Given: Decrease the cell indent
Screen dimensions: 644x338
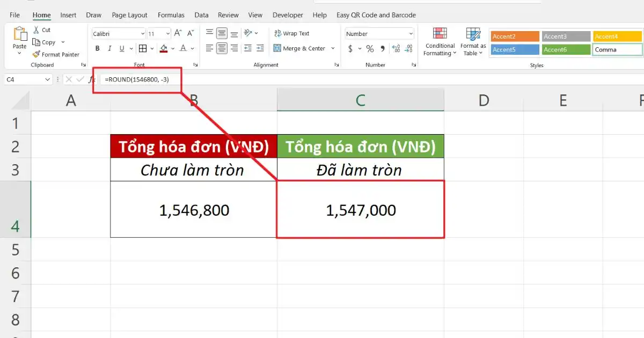Looking at the screenshot, I should (x=248, y=48).
